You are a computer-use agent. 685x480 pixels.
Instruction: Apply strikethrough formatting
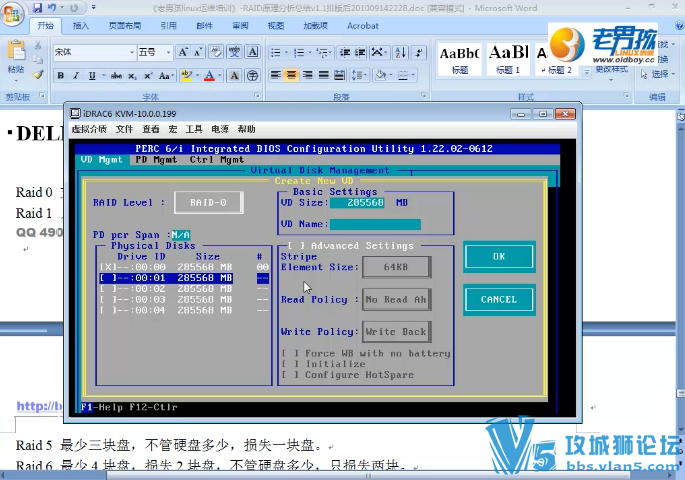click(116, 76)
